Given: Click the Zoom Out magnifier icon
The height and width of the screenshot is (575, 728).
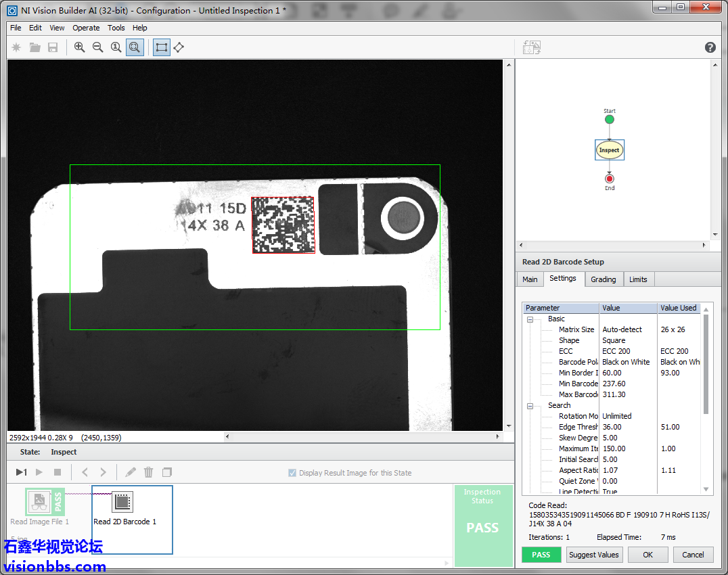Looking at the screenshot, I should [98, 47].
